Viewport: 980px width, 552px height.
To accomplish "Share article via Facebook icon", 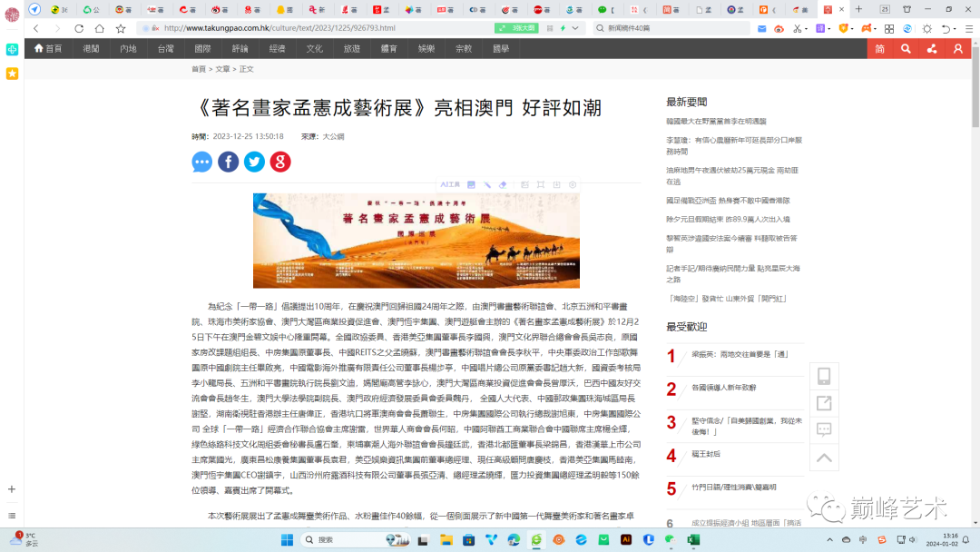I will point(228,162).
